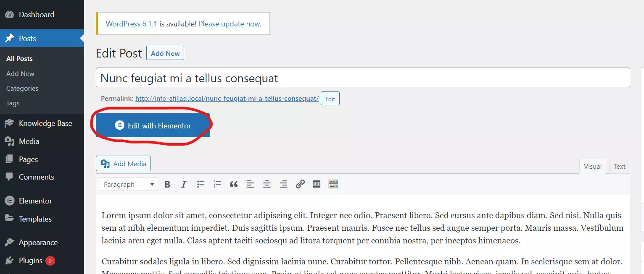
Task: Click the Appearance paintbrush icon
Action: [9, 243]
